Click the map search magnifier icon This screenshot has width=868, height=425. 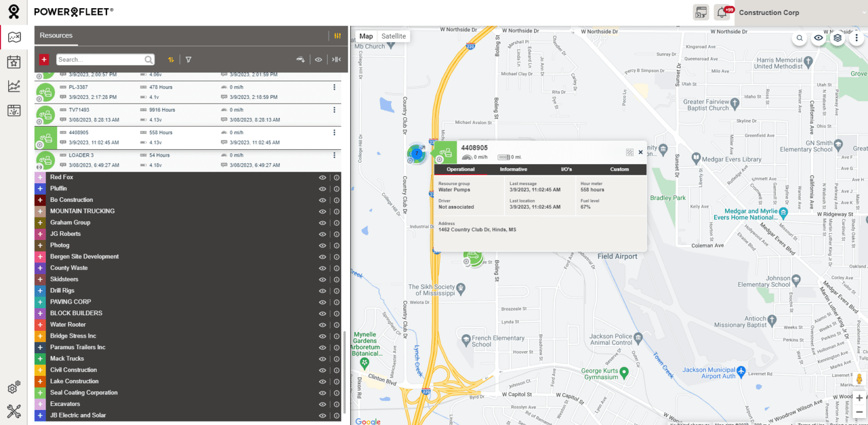point(800,38)
